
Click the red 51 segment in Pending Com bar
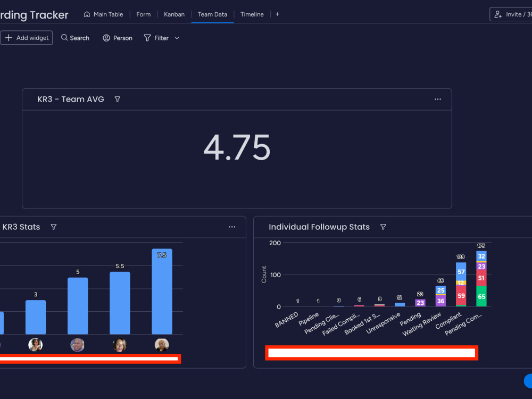click(x=481, y=278)
